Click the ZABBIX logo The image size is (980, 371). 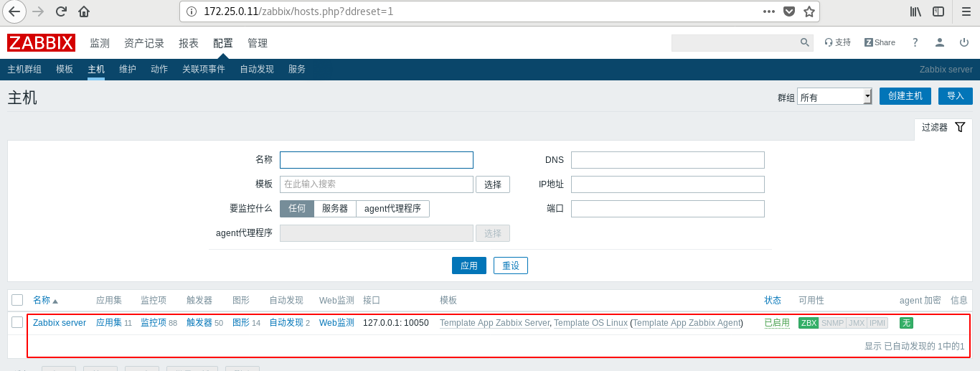[x=41, y=42]
